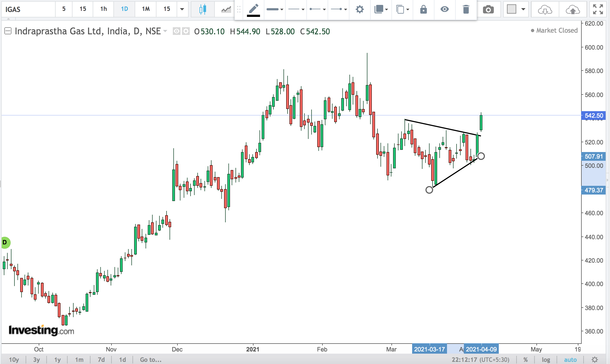Enable auto scale at bottom right
Viewport: 610px width, 364px height.
tap(570, 360)
